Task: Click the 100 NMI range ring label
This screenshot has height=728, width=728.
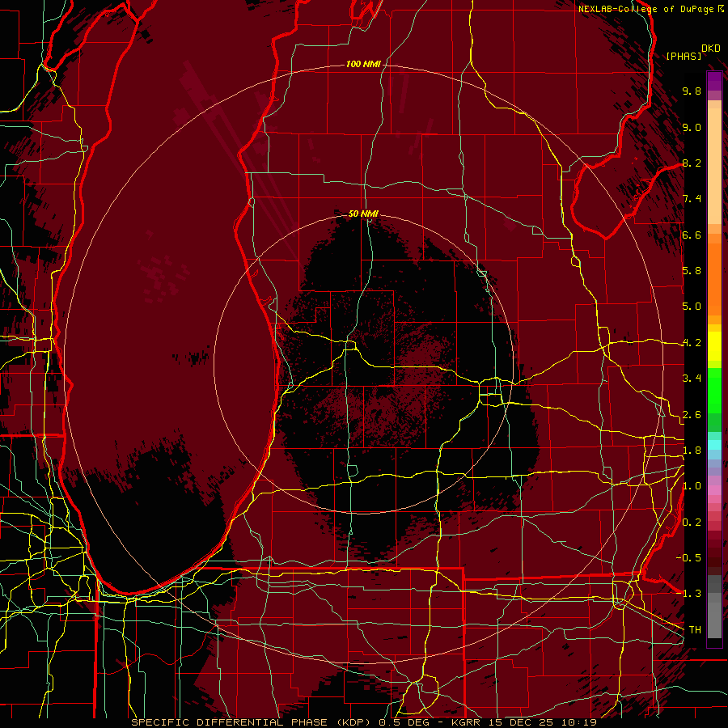Action: (x=363, y=64)
